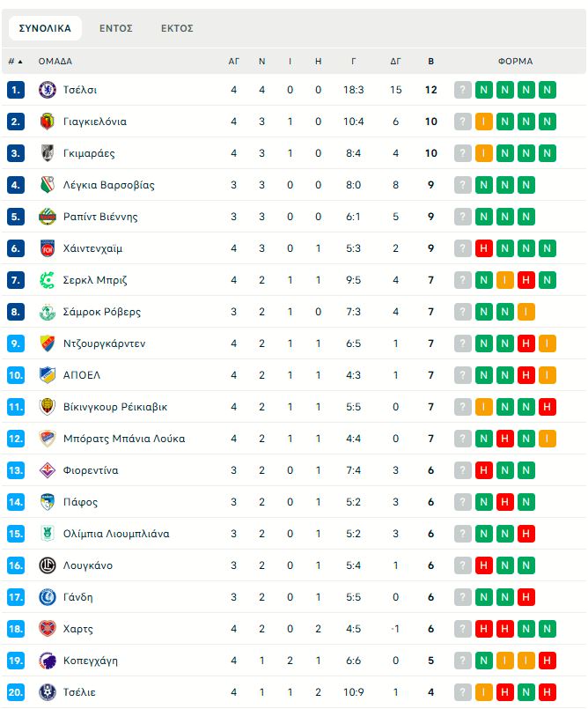Click the Lugano team crest
Screen dimensions: 588x709
tap(48, 565)
